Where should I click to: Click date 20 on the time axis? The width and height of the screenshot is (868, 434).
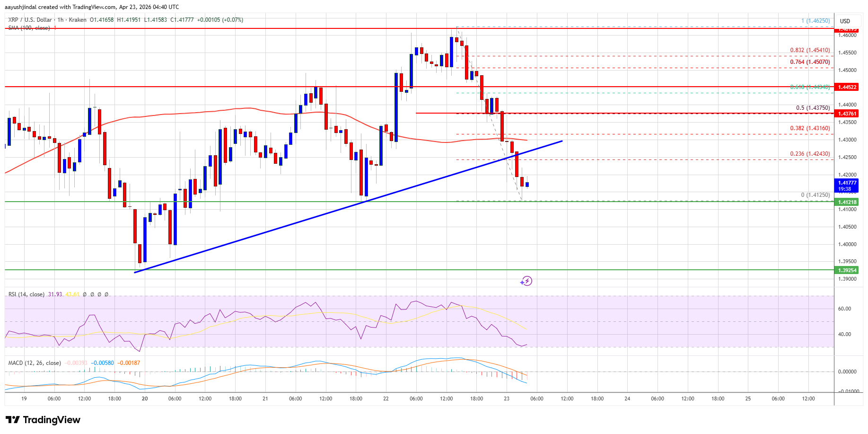tap(145, 399)
